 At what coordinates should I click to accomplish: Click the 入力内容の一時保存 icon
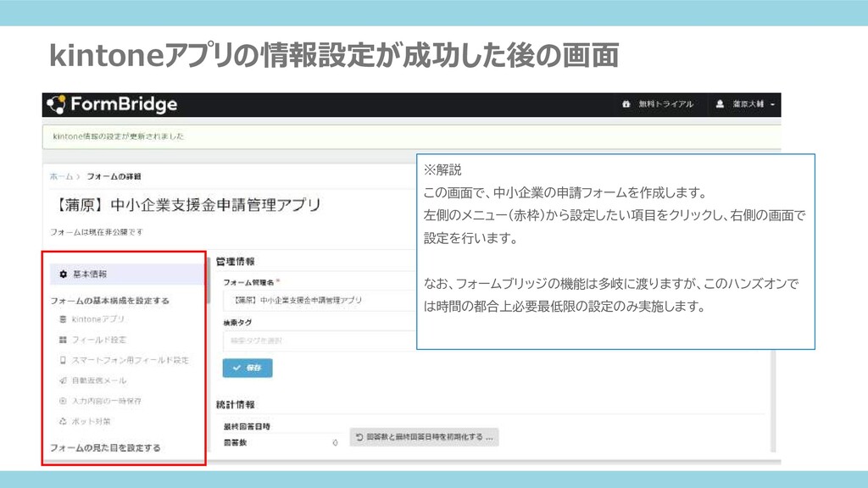pyautogui.click(x=63, y=401)
